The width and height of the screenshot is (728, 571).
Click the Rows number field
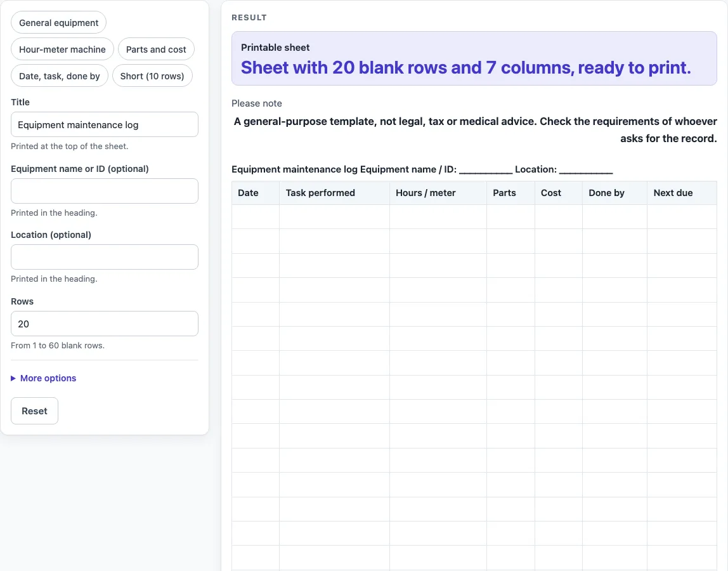coord(105,324)
